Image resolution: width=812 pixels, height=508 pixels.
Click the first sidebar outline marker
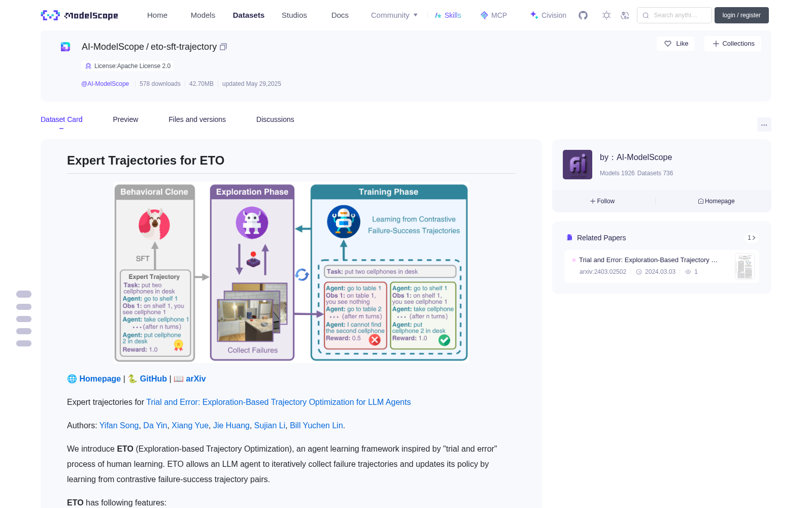pyautogui.click(x=24, y=294)
